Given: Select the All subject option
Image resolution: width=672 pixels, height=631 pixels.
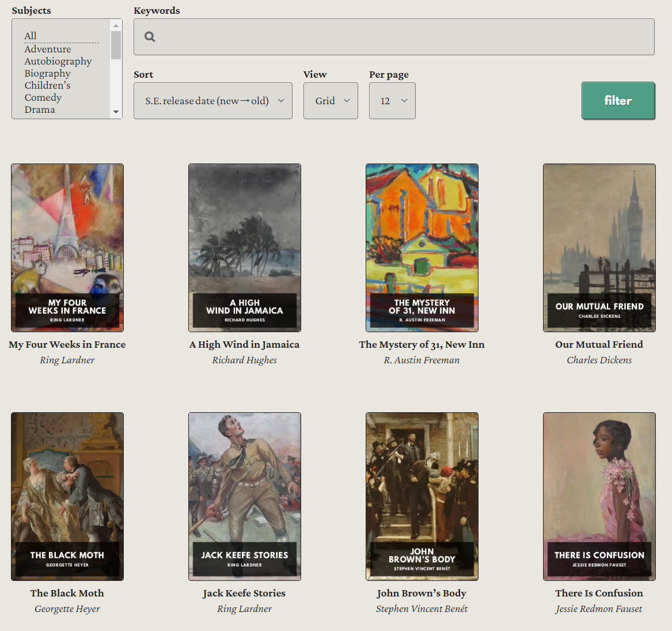Looking at the screenshot, I should coord(30,36).
